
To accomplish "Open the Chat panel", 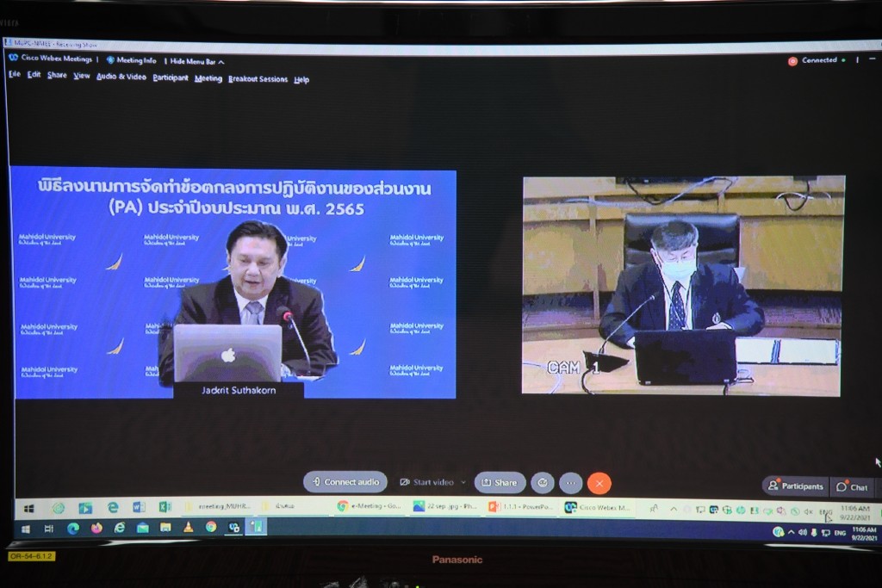I will 853,486.
